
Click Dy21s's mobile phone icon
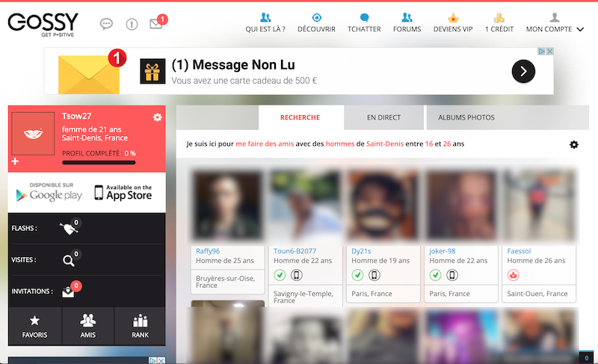tap(374, 275)
